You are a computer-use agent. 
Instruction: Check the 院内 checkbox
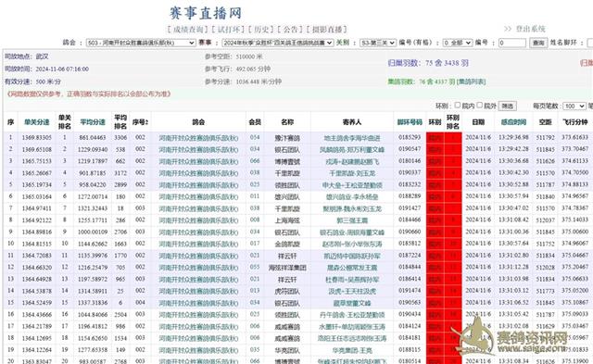coord(458,105)
